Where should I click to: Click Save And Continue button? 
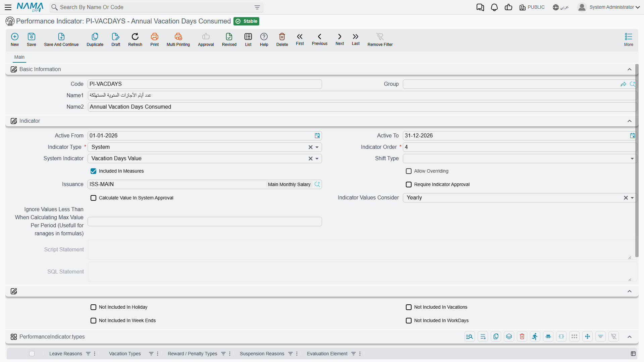[61, 40]
